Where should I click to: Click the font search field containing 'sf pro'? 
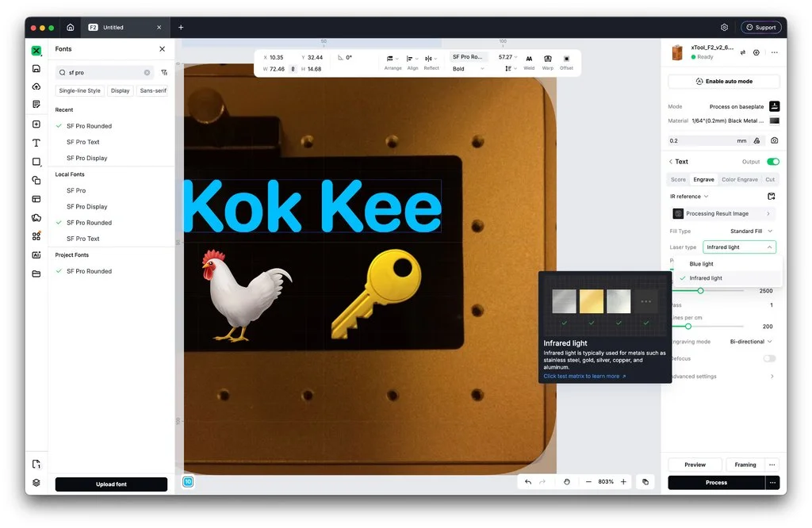(x=104, y=72)
